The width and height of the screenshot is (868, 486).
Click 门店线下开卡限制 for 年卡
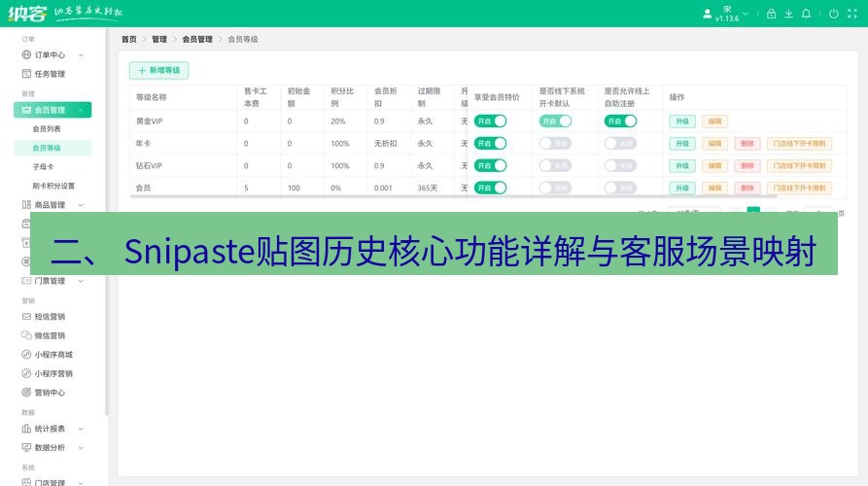tap(799, 143)
